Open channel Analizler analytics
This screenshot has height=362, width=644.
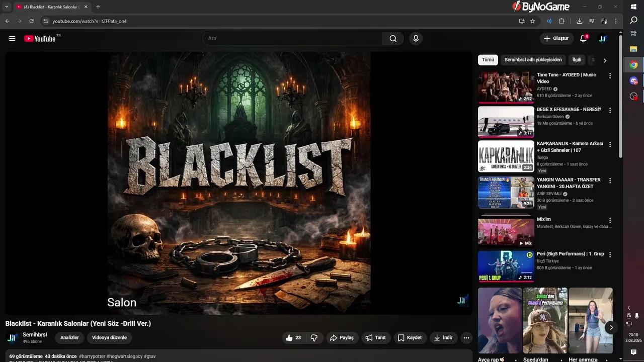pyautogui.click(x=69, y=338)
